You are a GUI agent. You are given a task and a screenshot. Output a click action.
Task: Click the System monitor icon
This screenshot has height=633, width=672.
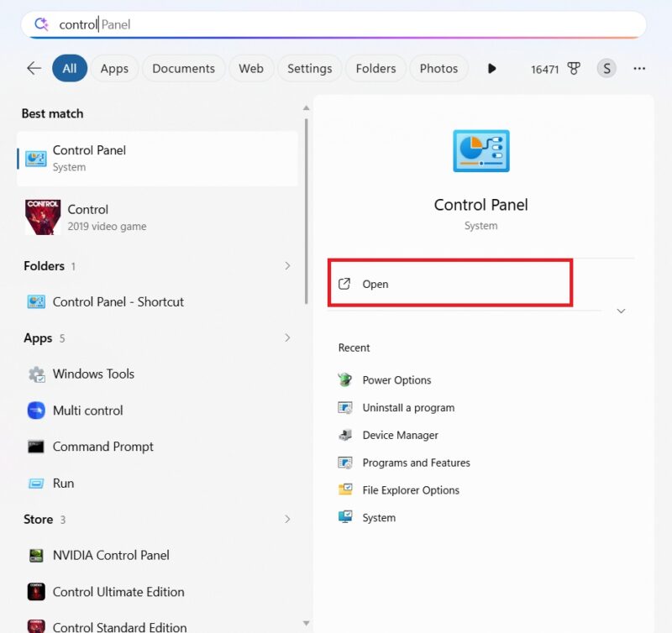coord(345,517)
